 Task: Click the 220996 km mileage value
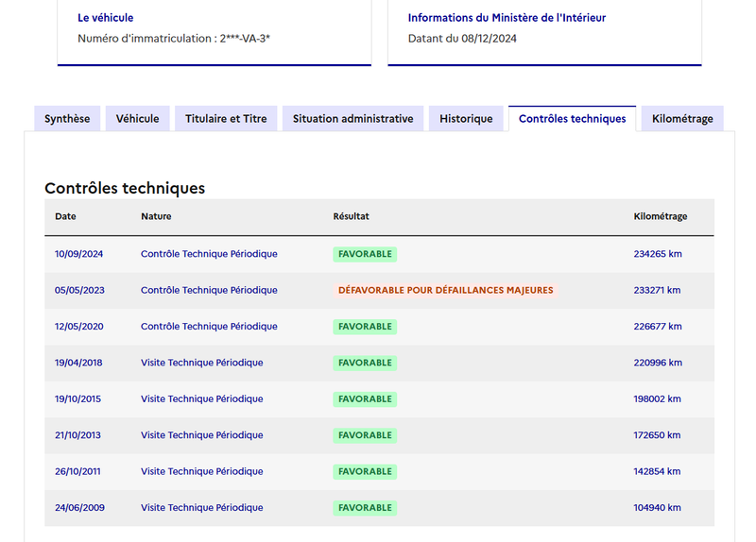coord(658,363)
